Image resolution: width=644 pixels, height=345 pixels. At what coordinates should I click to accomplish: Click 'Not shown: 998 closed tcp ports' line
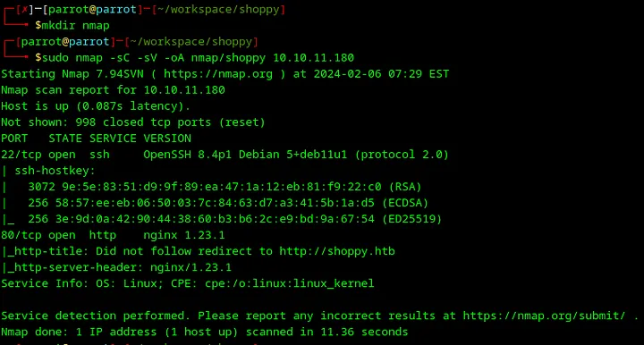tap(133, 122)
